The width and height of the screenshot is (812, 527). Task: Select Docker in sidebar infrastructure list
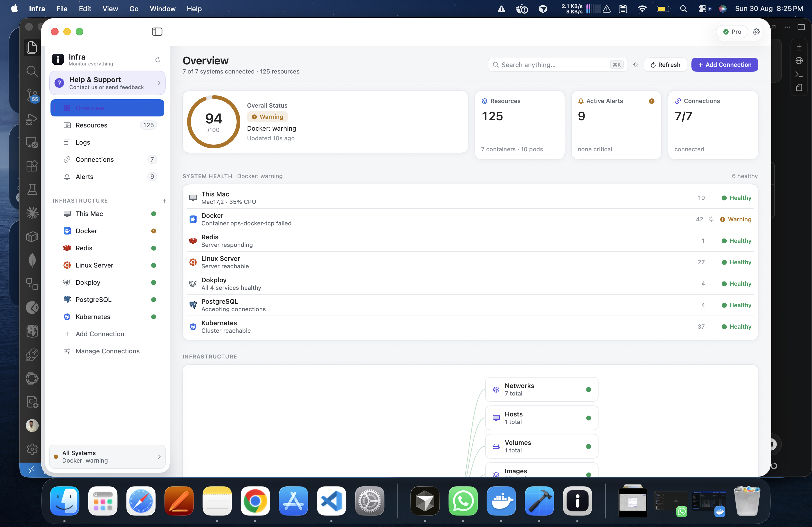click(x=107, y=231)
